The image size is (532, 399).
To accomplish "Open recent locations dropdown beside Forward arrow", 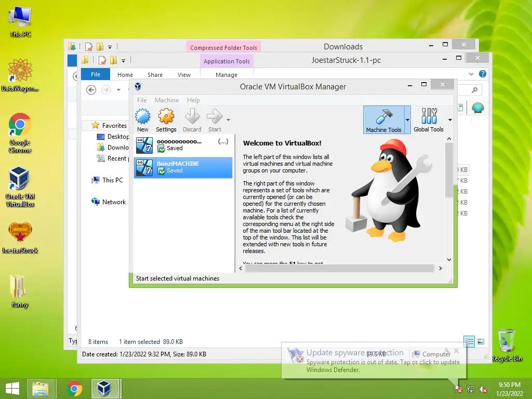I will [x=118, y=90].
